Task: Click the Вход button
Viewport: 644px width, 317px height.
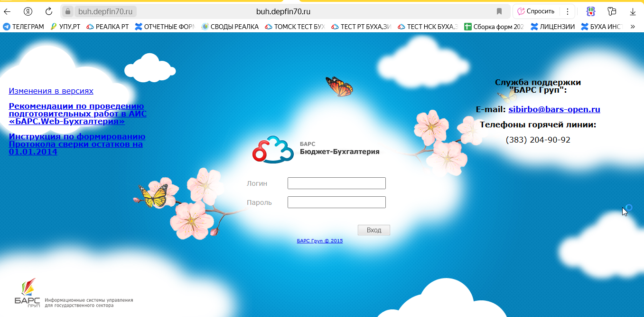Action: [374, 230]
